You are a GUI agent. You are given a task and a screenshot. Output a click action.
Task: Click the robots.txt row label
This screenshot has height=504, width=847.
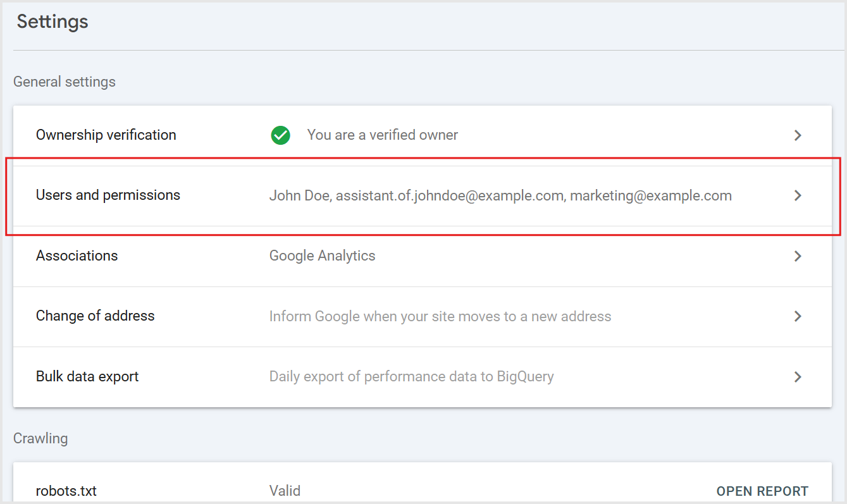66,491
